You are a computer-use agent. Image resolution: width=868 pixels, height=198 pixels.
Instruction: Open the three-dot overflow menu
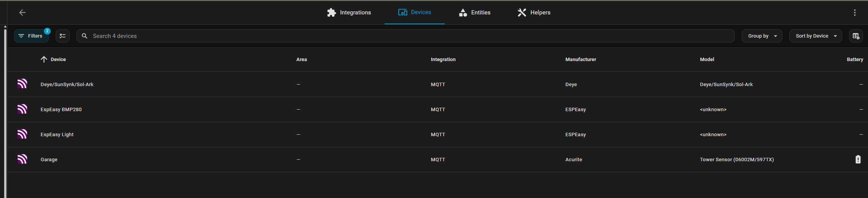coord(854,13)
